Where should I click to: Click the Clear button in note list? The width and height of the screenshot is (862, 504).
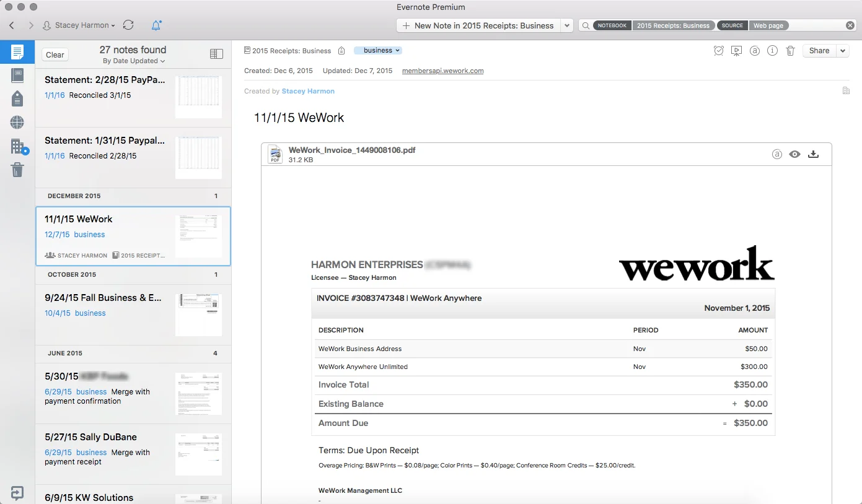(x=55, y=54)
